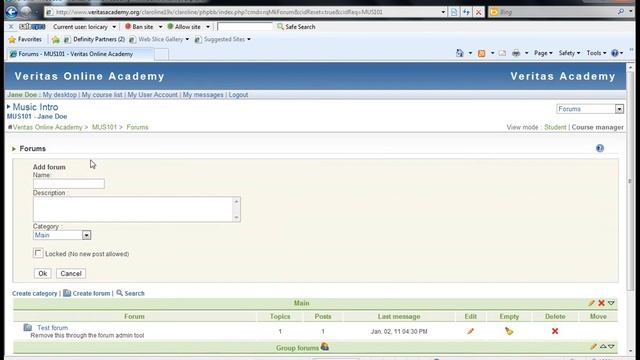Expand the address bar history dropdown
Image resolution: width=640 pixels, height=360 pixels.
pos(443,12)
